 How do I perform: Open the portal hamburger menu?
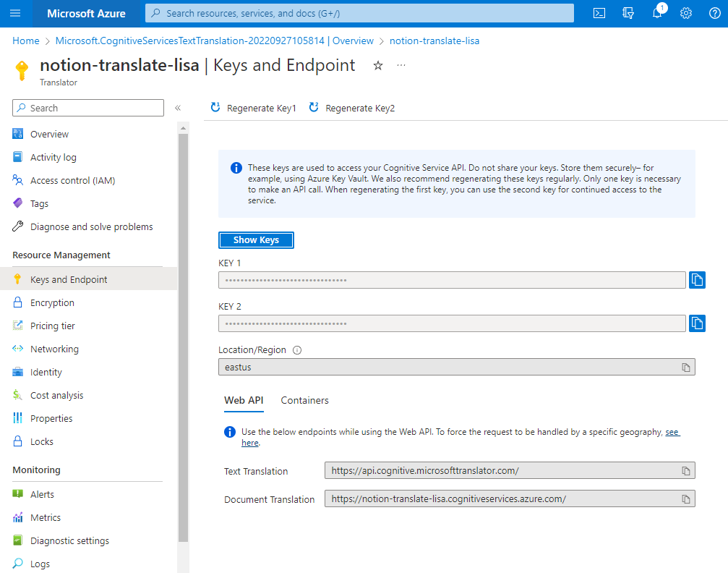coord(15,13)
